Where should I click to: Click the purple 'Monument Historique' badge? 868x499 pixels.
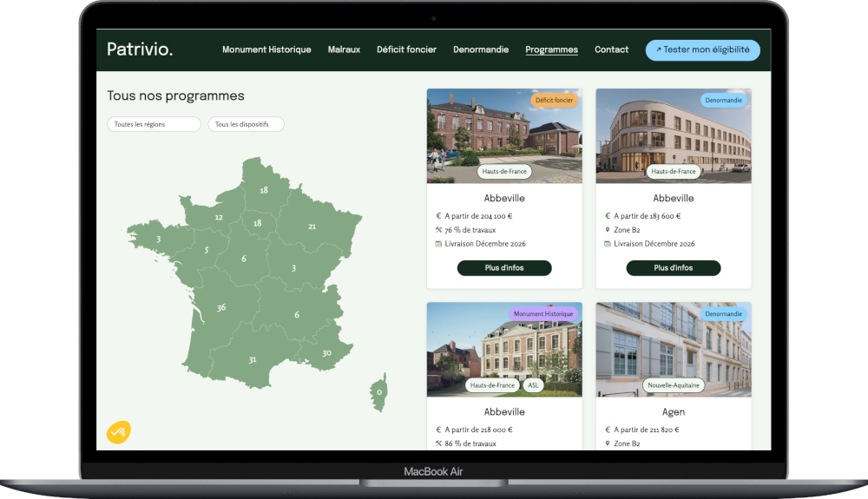click(543, 313)
